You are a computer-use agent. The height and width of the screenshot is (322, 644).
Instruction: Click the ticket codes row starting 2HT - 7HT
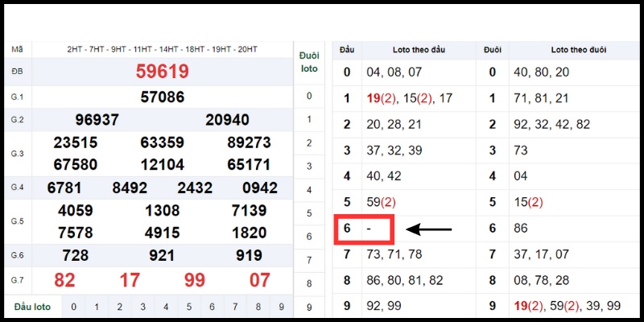pyautogui.click(x=162, y=50)
